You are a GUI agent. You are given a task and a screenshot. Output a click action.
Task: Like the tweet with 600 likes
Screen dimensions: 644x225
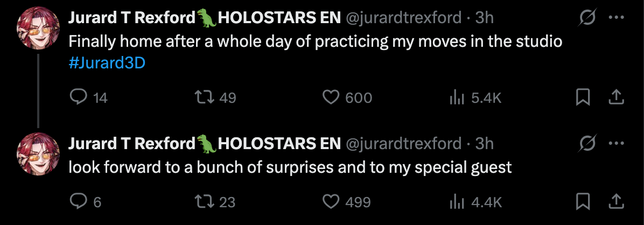pyautogui.click(x=330, y=97)
